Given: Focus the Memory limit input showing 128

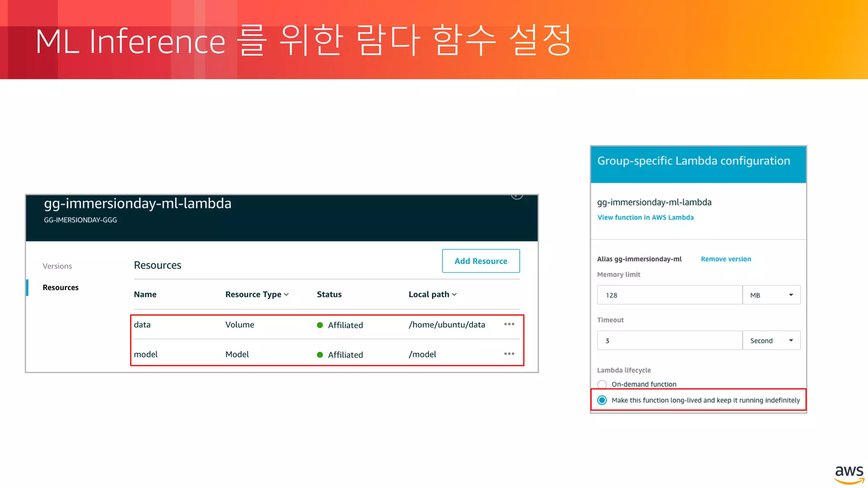Looking at the screenshot, I should pyautogui.click(x=670, y=295).
